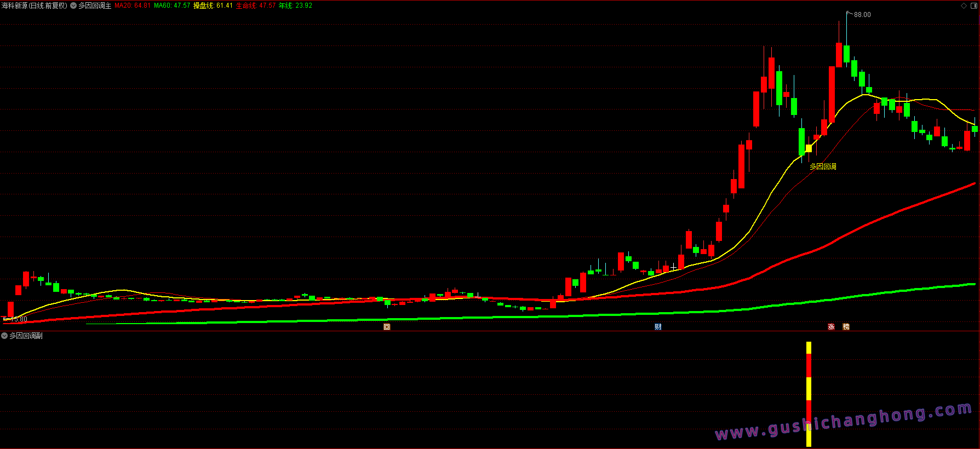Click the diamond icon at chart top-right
This screenshot has height=449, width=980.
click(x=964, y=6)
